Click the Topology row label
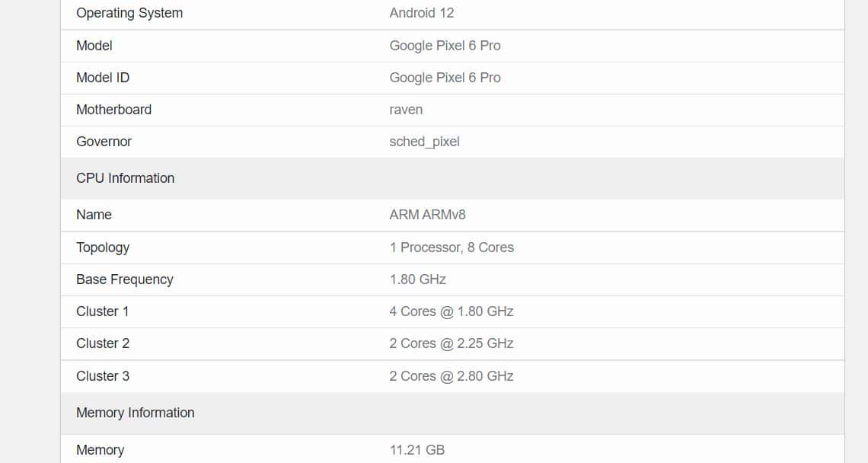This screenshot has height=463, width=868. [x=103, y=247]
